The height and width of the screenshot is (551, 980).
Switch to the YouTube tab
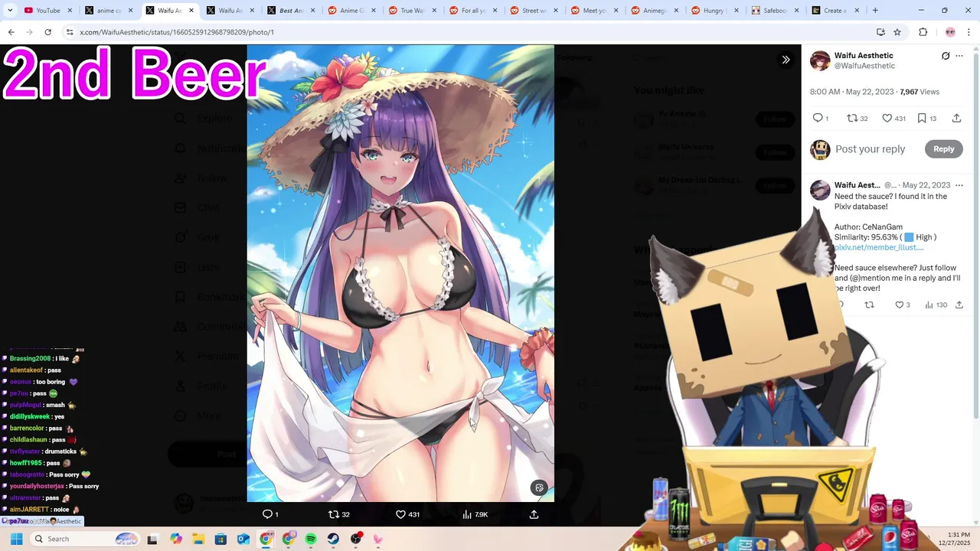47,11
